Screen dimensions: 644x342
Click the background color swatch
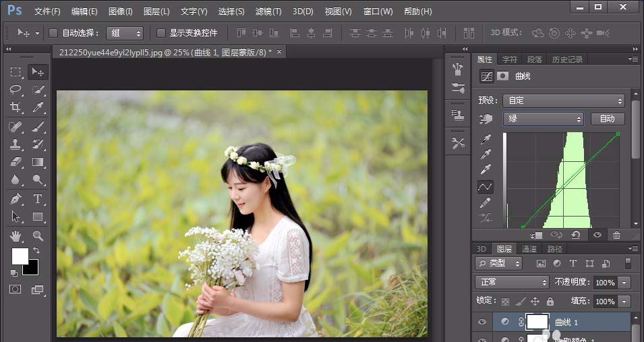[33, 270]
